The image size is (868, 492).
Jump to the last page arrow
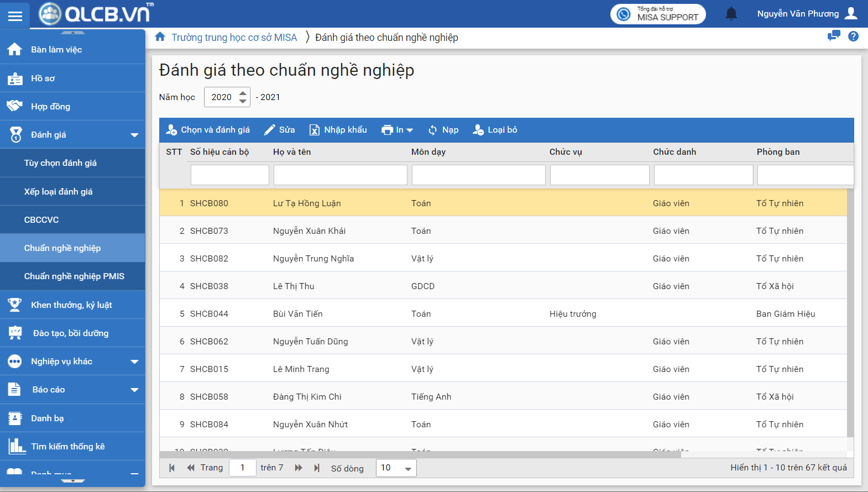[x=317, y=468]
